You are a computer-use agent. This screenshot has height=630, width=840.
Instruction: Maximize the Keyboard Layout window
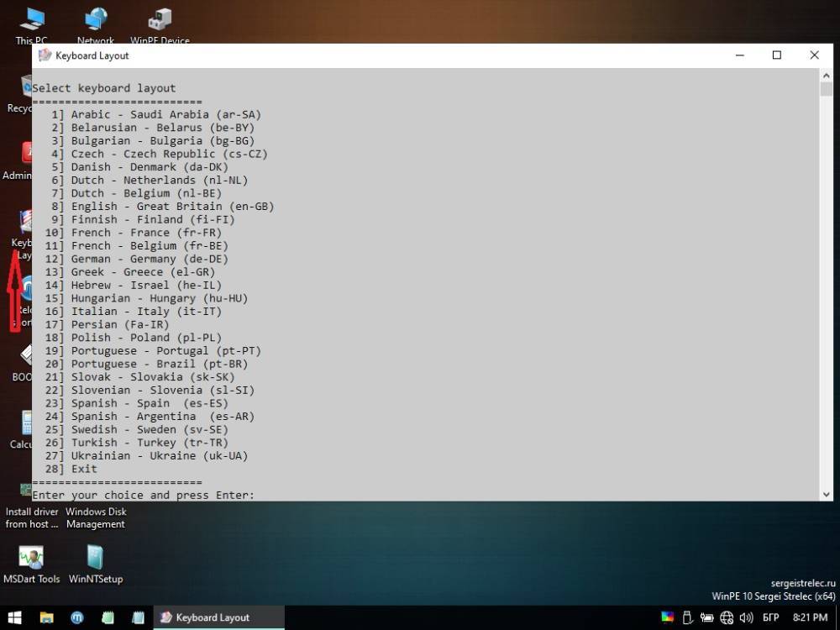coord(777,55)
